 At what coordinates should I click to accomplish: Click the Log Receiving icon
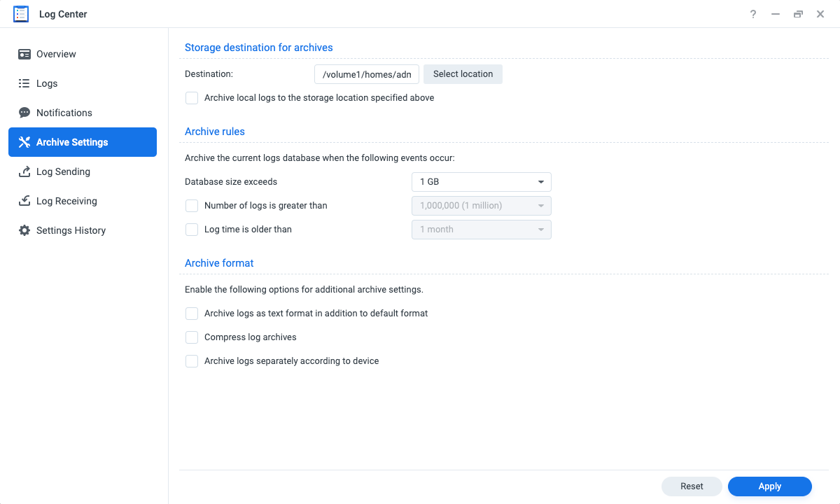tap(24, 201)
